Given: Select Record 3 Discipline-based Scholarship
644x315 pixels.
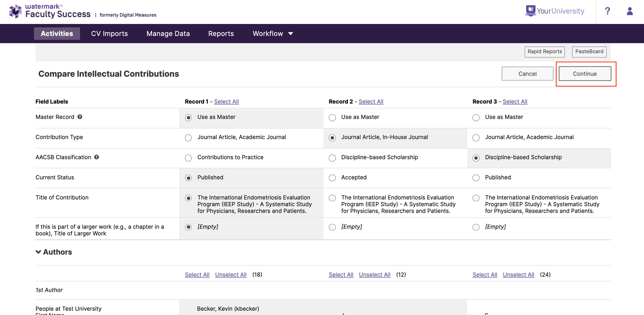Looking at the screenshot, I should (476, 158).
